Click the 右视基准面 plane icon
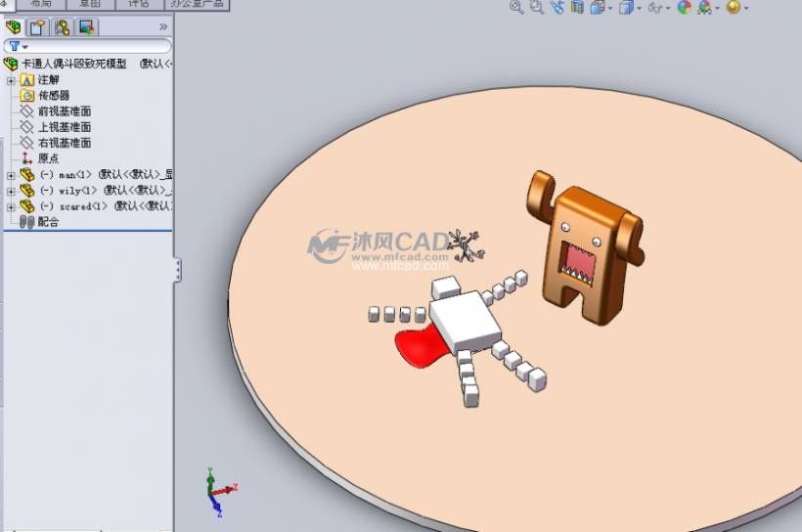 tap(26, 143)
